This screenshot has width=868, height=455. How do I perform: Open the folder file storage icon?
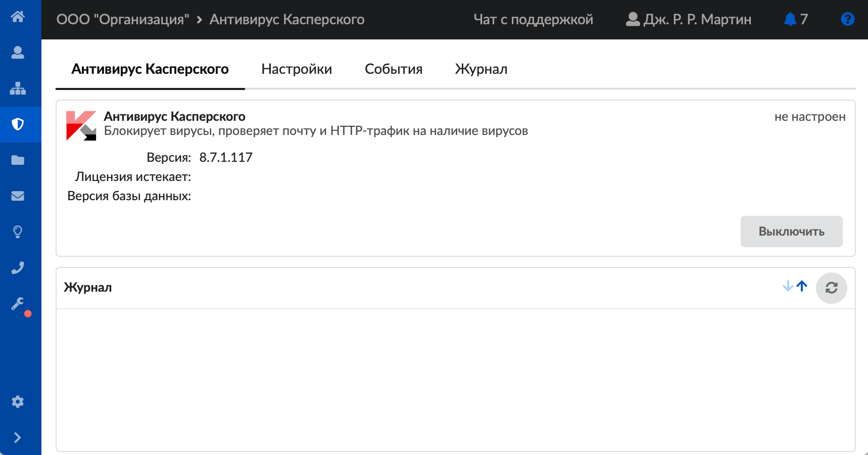18,160
